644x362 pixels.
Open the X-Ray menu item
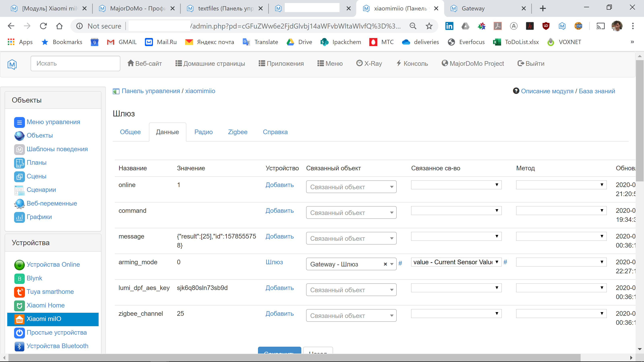coord(369,64)
